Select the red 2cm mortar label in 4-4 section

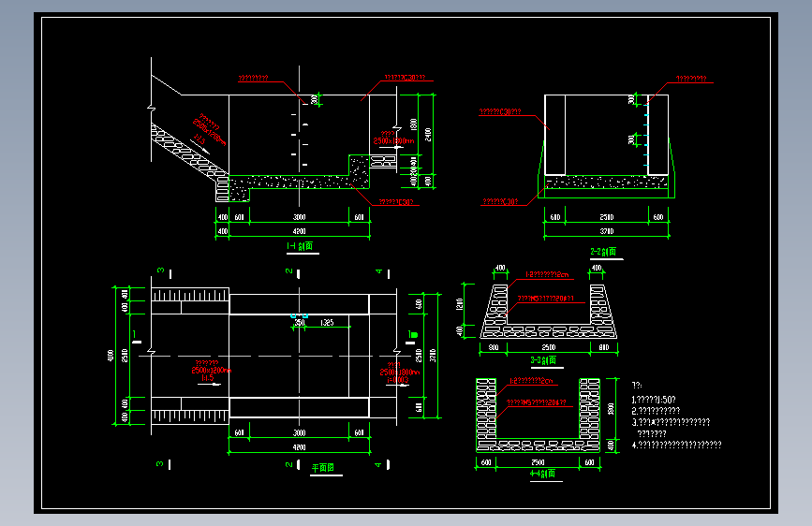(x=531, y=381)
